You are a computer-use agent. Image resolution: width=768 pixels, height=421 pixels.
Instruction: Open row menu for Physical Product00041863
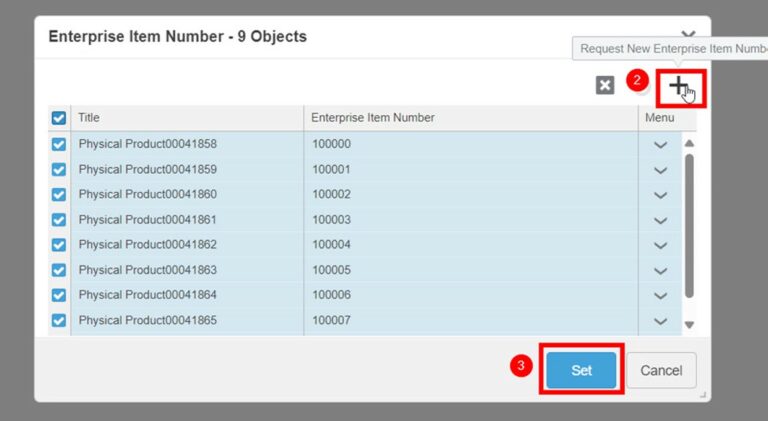pyautogui.click(x=660, y=271)
